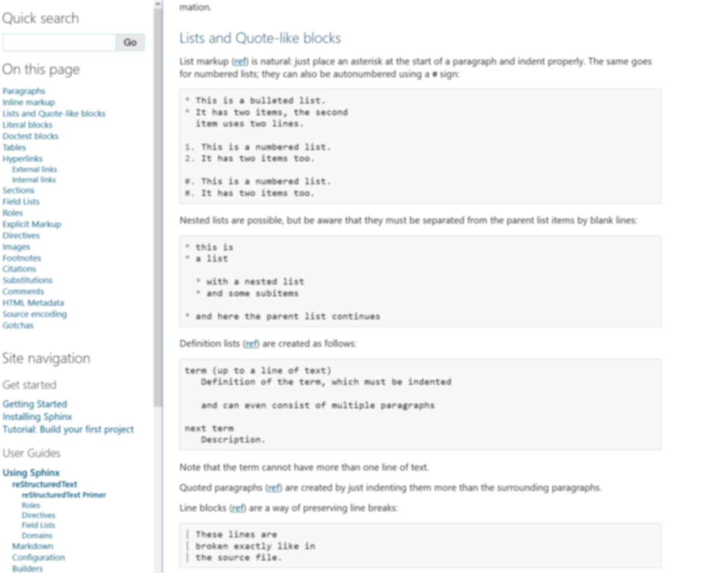Screen dimensions: 728x573
Task: Open Domains under reStructuredText navigation
Action: click(37, 536)
